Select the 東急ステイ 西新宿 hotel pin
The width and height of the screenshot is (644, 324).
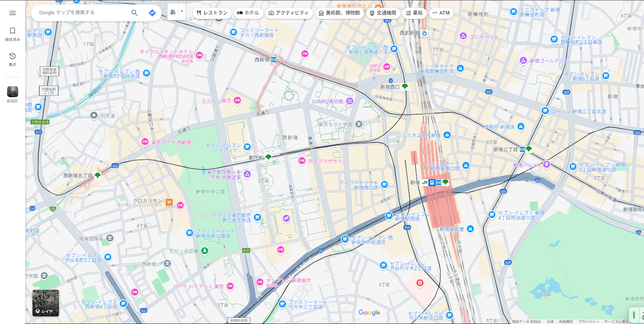145,141
